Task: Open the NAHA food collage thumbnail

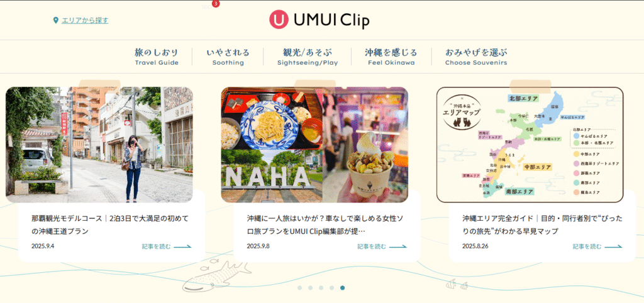Action: click(x=314, y=145)
